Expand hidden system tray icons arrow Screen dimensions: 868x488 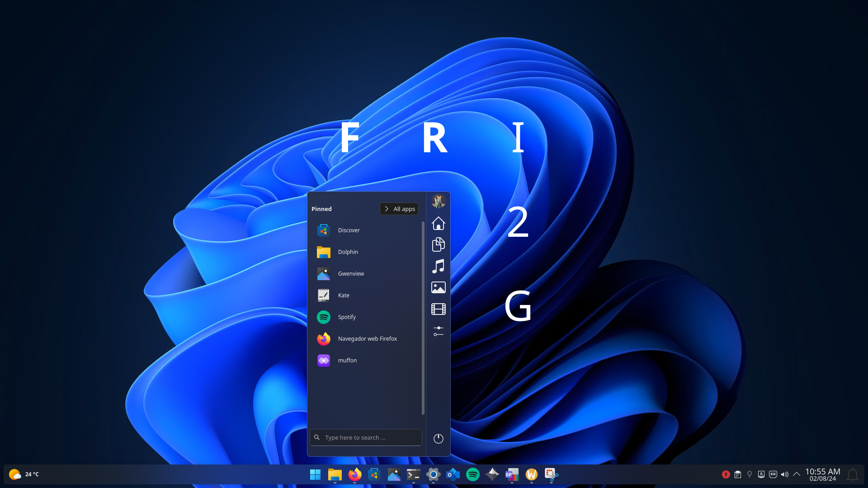796,474
